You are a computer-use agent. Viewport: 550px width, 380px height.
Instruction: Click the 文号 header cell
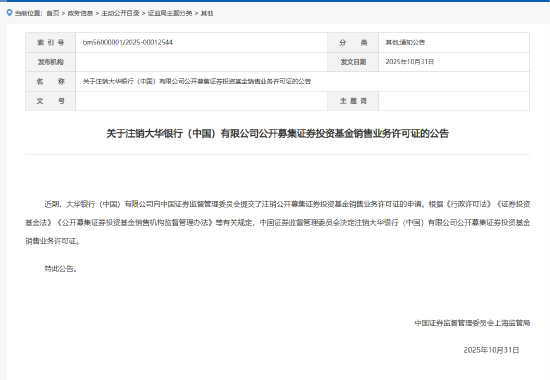[51, 101]
